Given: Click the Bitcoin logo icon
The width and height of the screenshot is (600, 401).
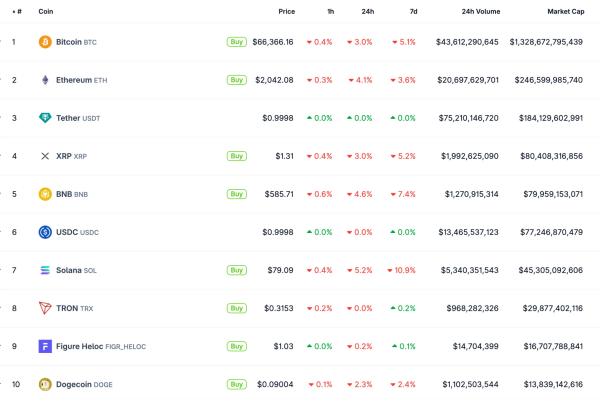Looking at the screenshot, I should point(44,42).
